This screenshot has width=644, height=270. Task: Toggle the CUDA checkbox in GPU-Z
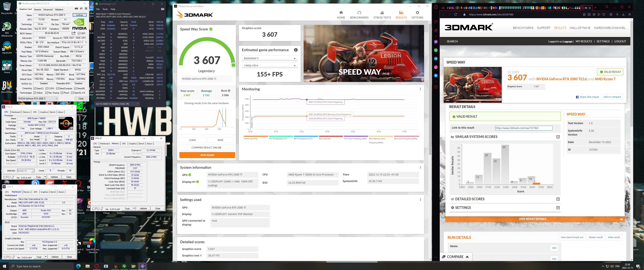point(46,88)
